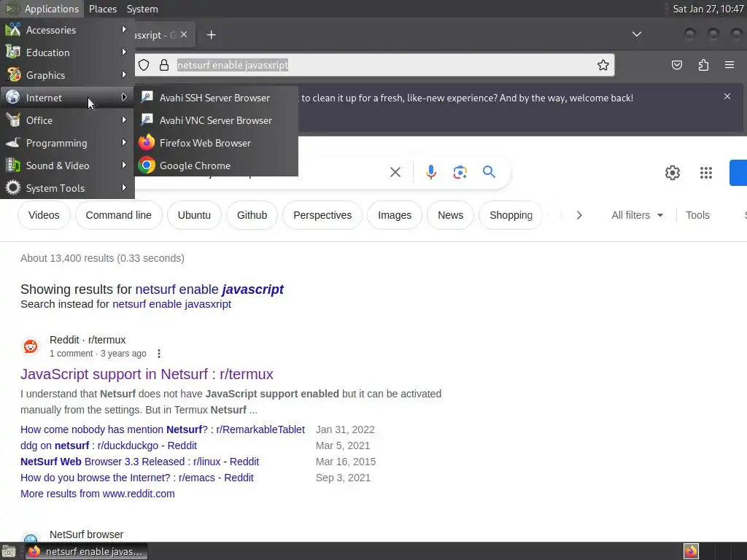
Task: Click the site security padlock icon
Action: point(164,65)
